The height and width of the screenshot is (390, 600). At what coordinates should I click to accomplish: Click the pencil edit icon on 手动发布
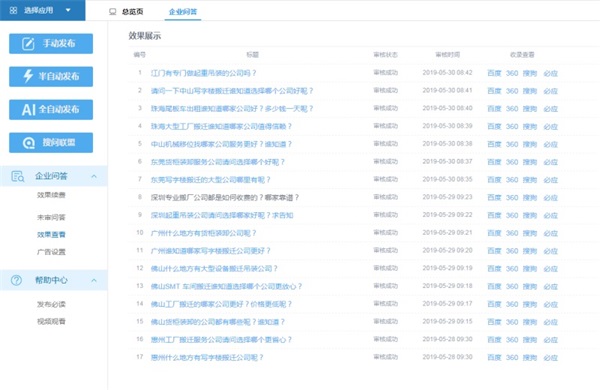coord(28,44)
